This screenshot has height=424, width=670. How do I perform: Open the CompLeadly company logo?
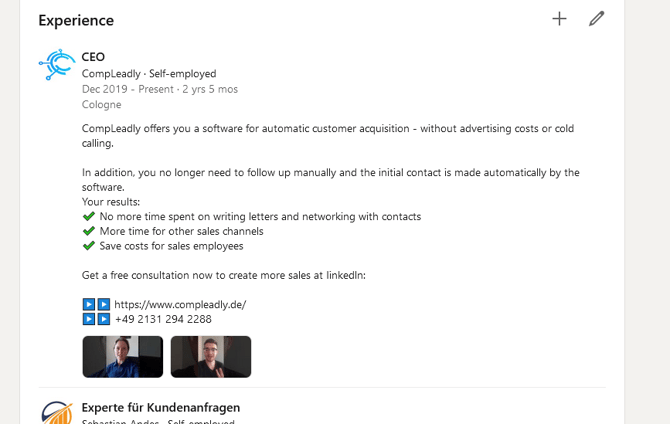pos(57,65)
